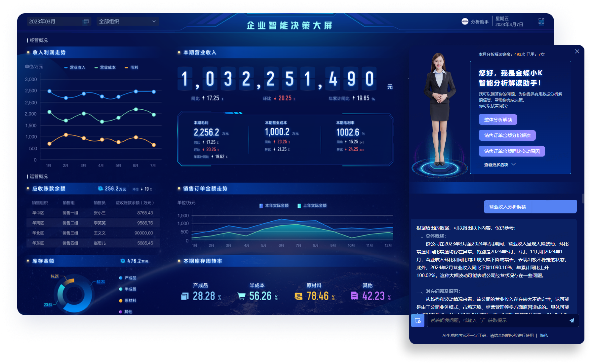Click the 库存金额 refresh icon
592x364 pixels.
[123, 261]
